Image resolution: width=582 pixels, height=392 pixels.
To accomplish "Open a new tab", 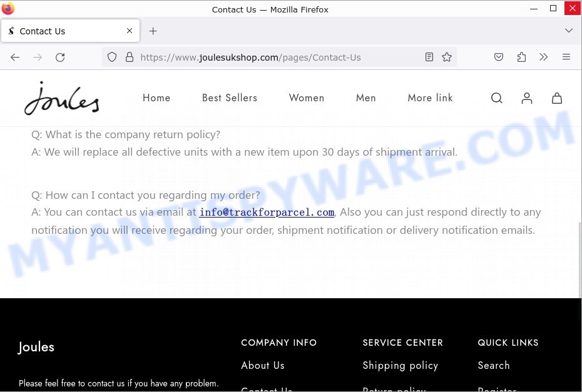I will click(153, 31).
